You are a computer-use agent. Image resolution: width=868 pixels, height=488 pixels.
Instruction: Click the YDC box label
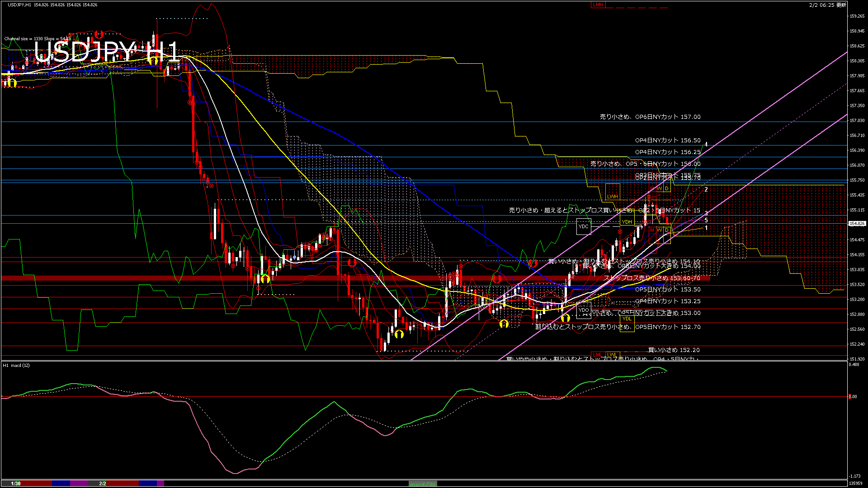pos(584,226)
